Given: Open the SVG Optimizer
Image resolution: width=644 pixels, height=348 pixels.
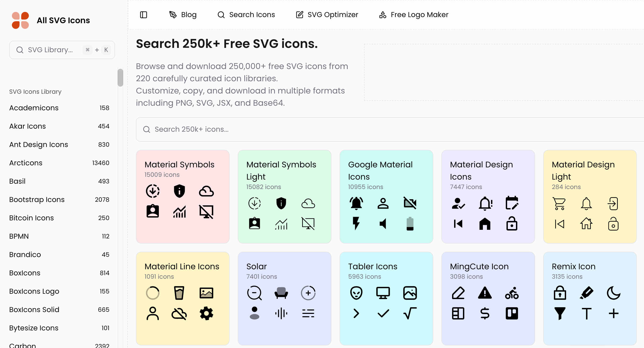Looking at the screenshot, I should point(327,15).
